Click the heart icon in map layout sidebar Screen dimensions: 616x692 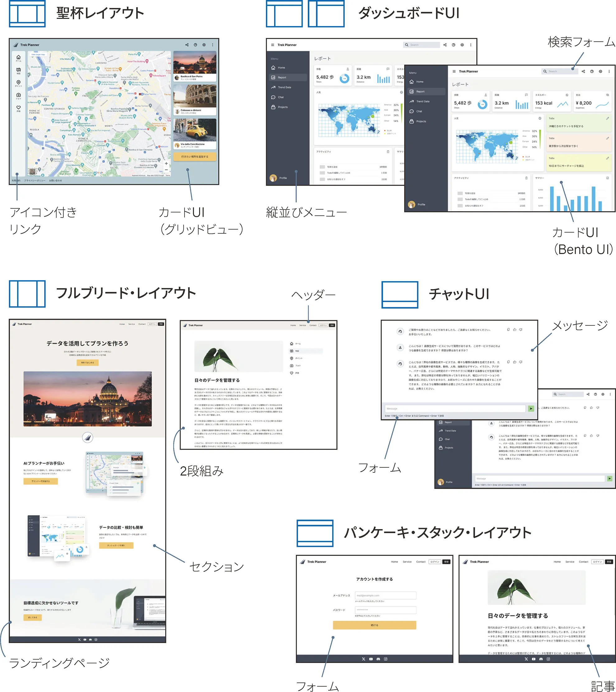click(x=19, y=108)
